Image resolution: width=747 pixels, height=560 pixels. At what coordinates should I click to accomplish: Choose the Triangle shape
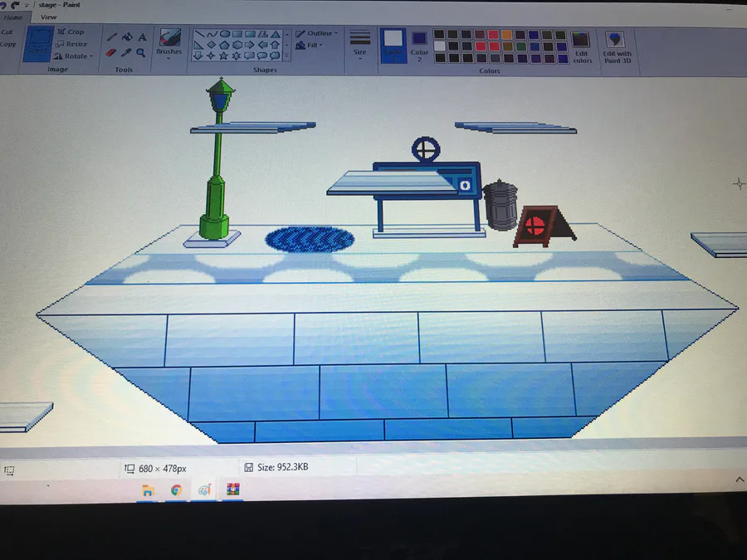coord(276,34)
